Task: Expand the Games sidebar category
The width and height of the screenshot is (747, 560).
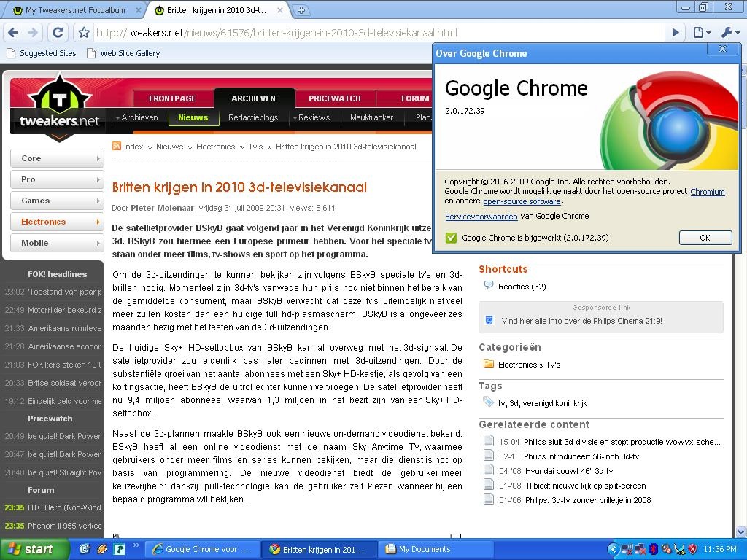Action: click(x=57, y=201)
